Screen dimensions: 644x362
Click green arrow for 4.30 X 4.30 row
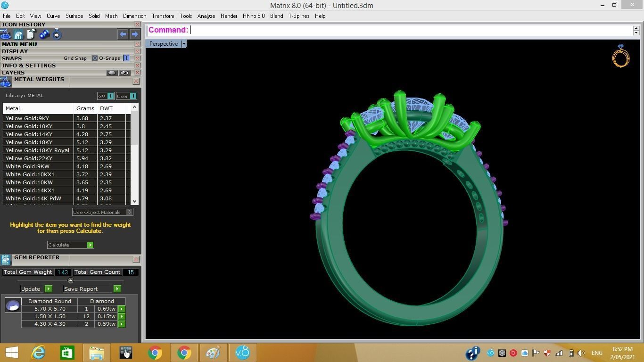point(122,324)
